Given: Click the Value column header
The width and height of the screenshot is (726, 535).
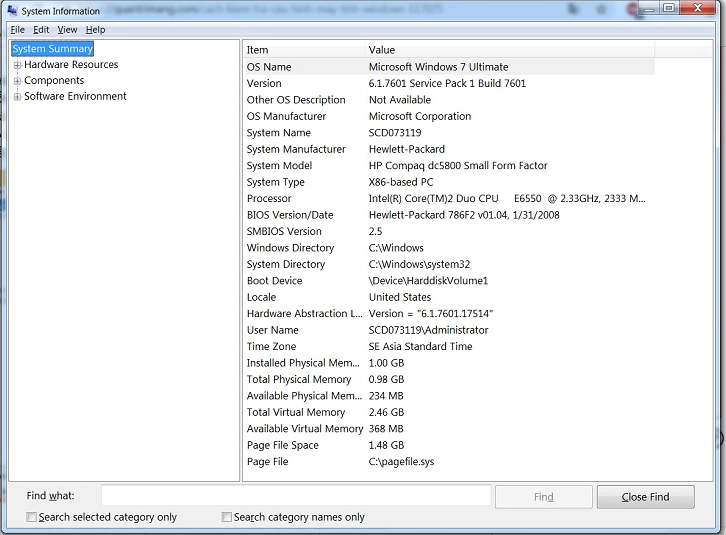Looking at the screenshot, I should [510, 50].
